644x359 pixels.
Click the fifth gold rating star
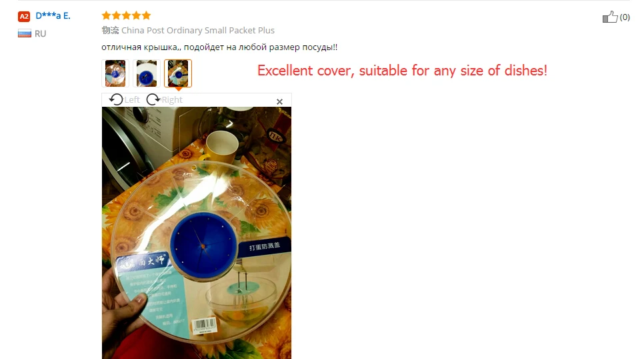pos(146,15)
